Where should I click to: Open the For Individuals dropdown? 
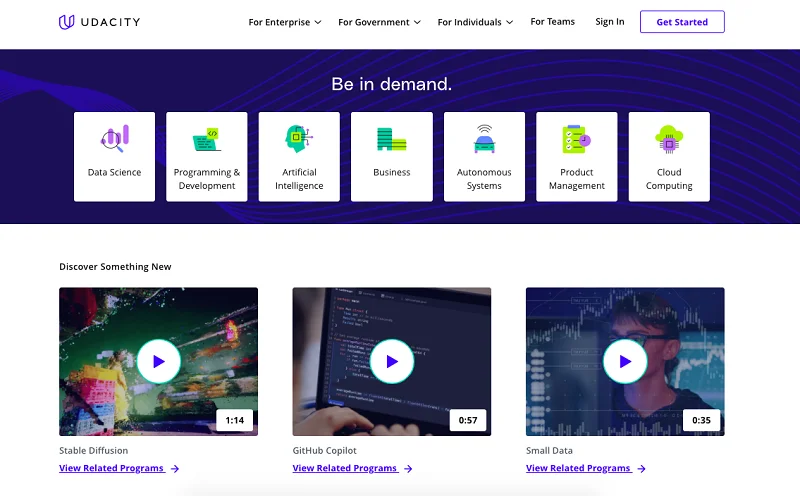tap(475, 22)
